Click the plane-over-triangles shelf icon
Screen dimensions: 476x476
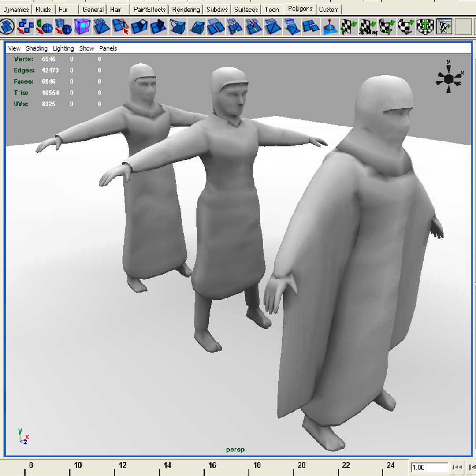pos(273,26)
